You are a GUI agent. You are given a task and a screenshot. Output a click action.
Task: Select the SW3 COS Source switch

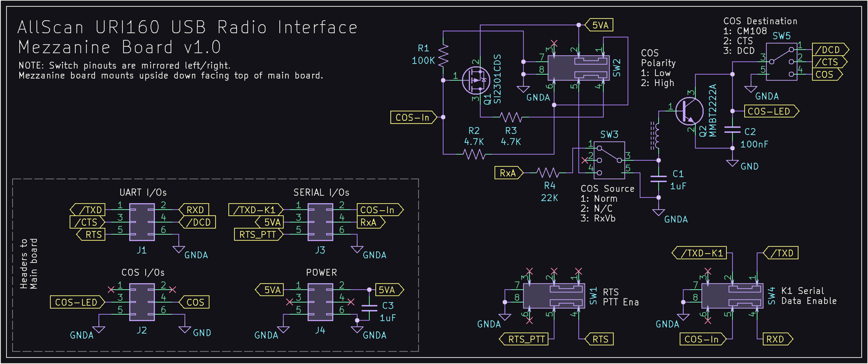pos(609,160)
